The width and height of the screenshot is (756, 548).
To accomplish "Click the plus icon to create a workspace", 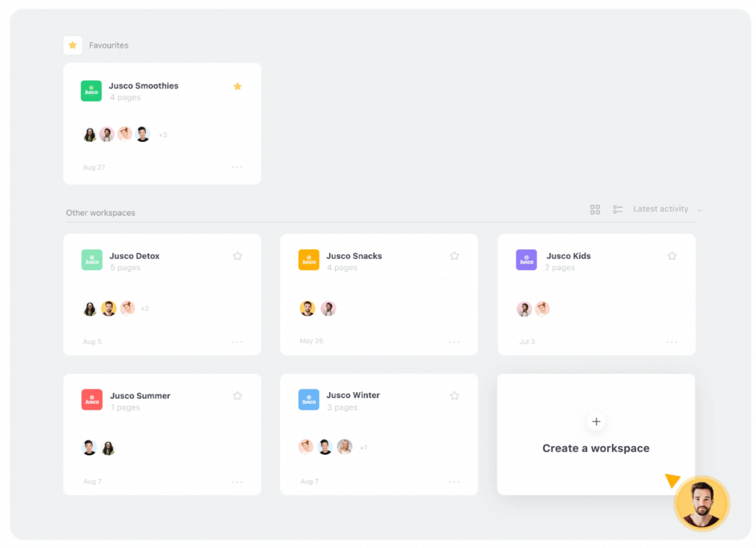I will (x=596, y=422).
